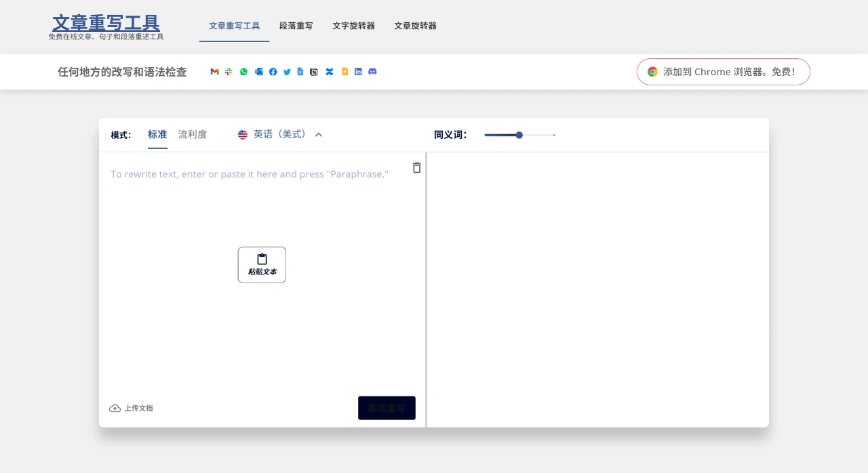Click the Gmail icon
Image resolution: width=868 pixels, height=473 pixels.
tap(214, 71)
